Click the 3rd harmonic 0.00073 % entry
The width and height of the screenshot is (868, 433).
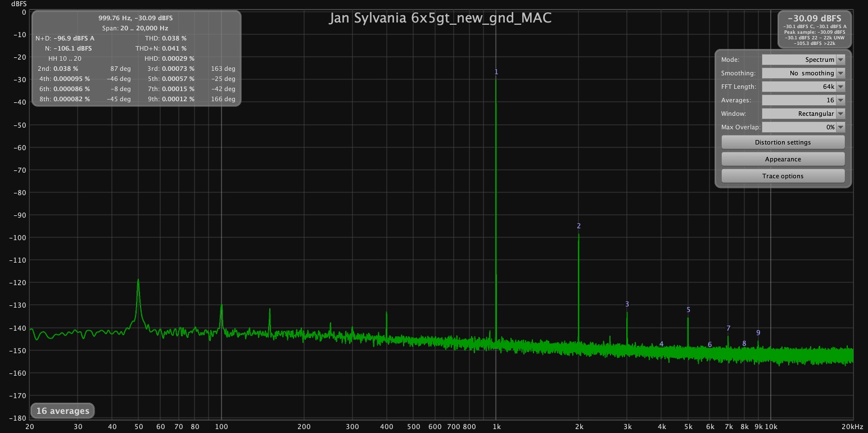pyautogui.click(x=172, y=69)
